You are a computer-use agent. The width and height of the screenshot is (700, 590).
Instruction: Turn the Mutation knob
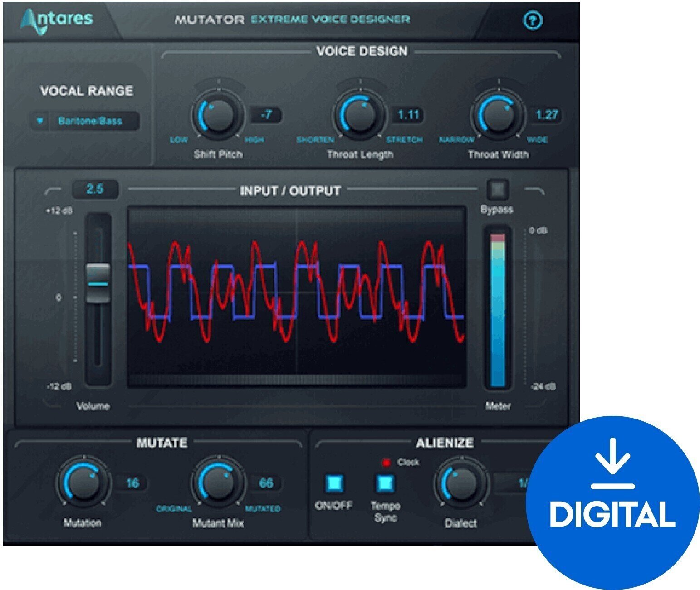[84, 482]
